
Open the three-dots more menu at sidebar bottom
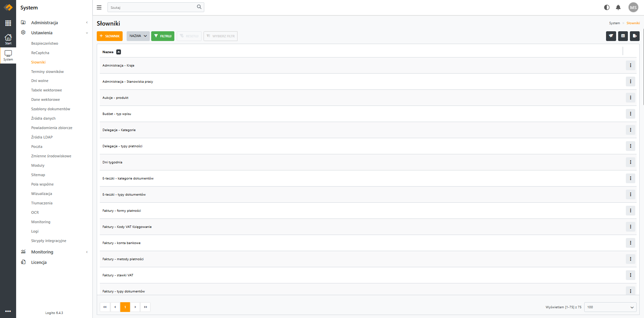pos(8,311)
